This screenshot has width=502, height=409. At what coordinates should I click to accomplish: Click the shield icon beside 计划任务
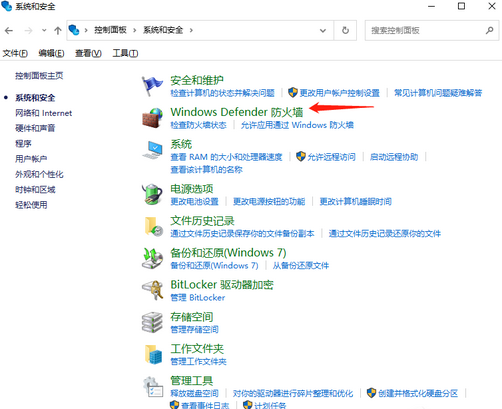pos(247,405)
